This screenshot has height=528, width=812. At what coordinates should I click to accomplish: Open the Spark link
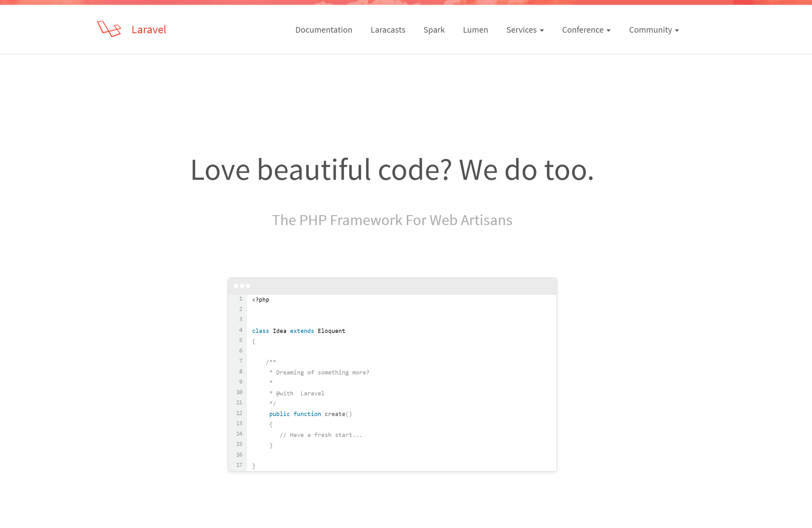(434, 30)
